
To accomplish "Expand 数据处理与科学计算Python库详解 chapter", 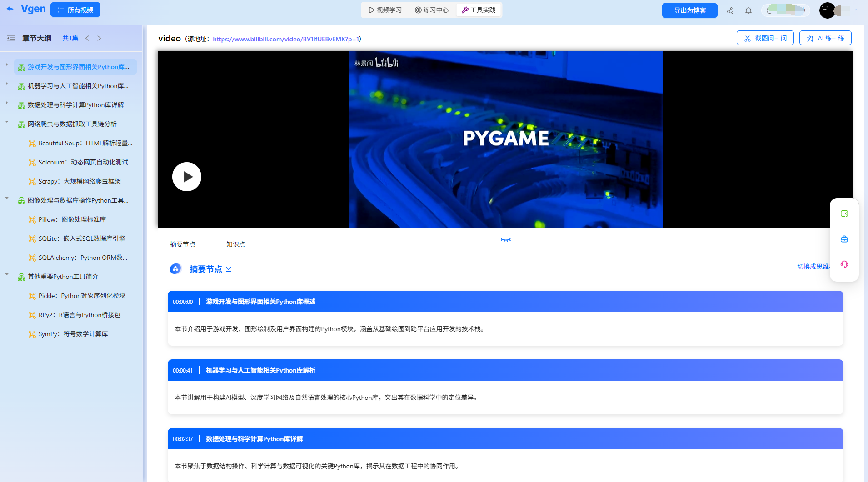I will pos(6,103).
